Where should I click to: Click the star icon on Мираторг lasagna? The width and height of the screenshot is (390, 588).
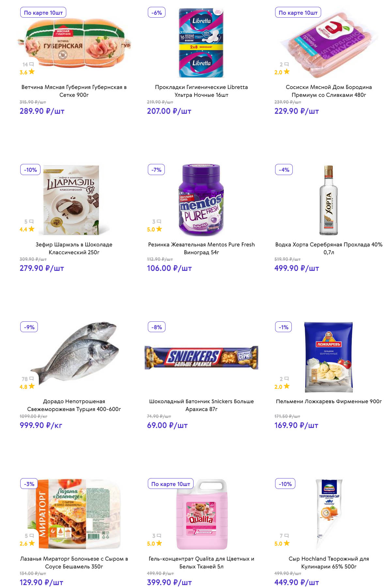pyautogui.click(x=32, y=543)
